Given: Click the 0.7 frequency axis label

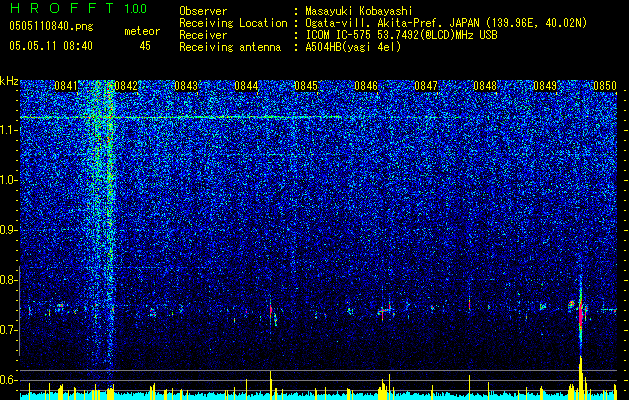Looking at the screenshot, I should (x=9, y=330).
